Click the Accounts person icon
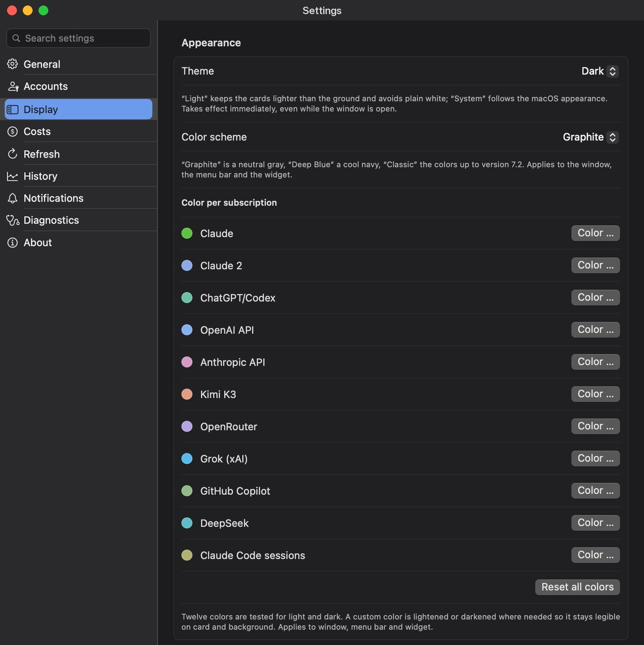Image resolution: width=644 pixels, height=645 pixels. (13, 86)
